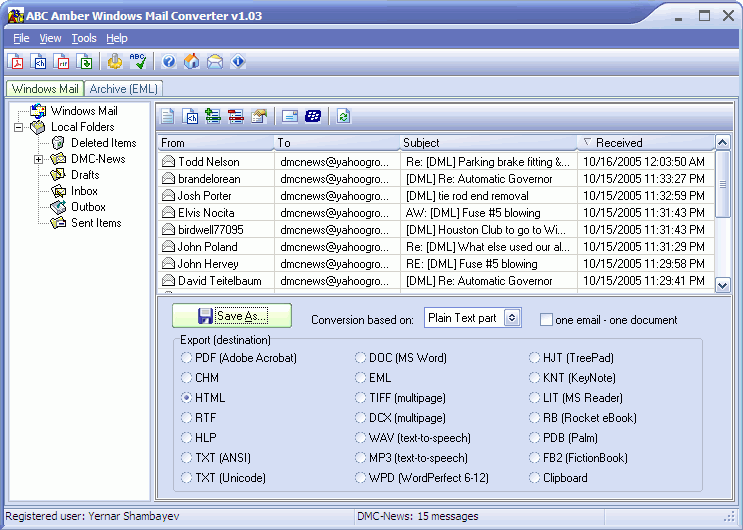Screen dimensions: 743x530
Task: Click the Save As... button
Action: point(232,316)
